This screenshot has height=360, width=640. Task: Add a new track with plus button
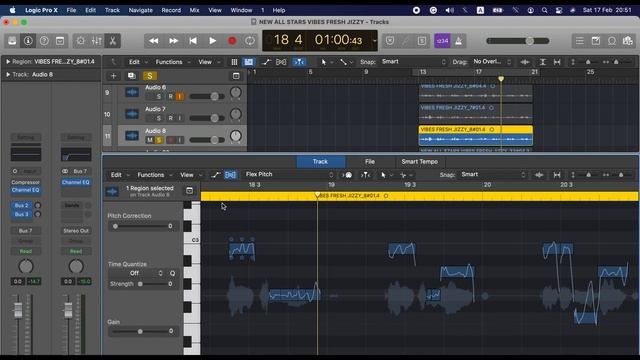point(113,76)
